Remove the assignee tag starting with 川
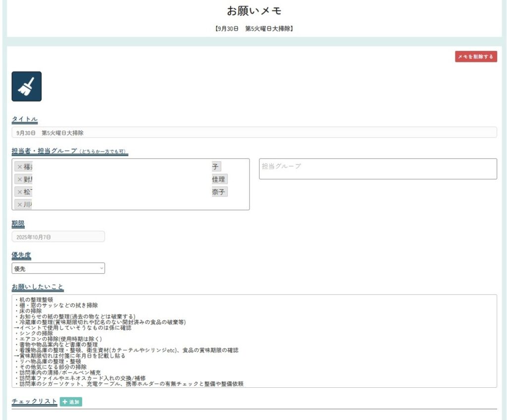 click(20, 205)
